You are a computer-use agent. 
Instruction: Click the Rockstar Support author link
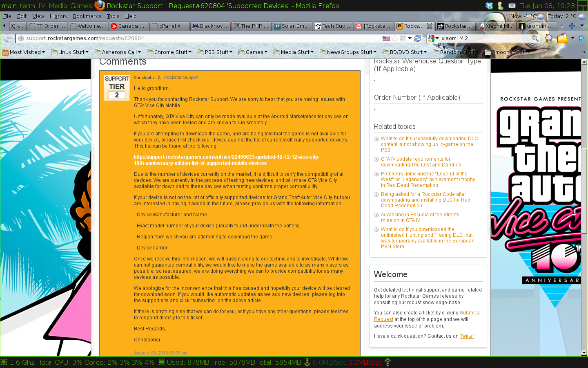[x=181, y=77]
